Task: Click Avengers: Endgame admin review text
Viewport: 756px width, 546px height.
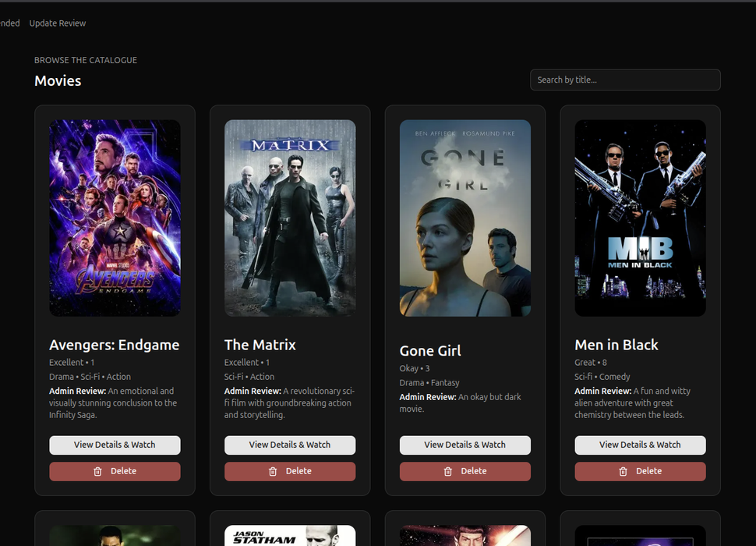Action: [x=113, y=402]
